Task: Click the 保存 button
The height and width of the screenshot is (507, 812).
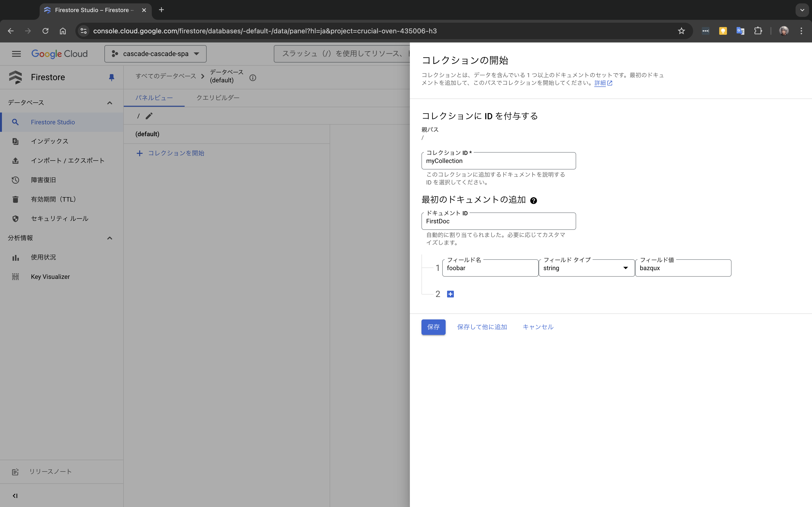Action: click(x=433, y=327)
